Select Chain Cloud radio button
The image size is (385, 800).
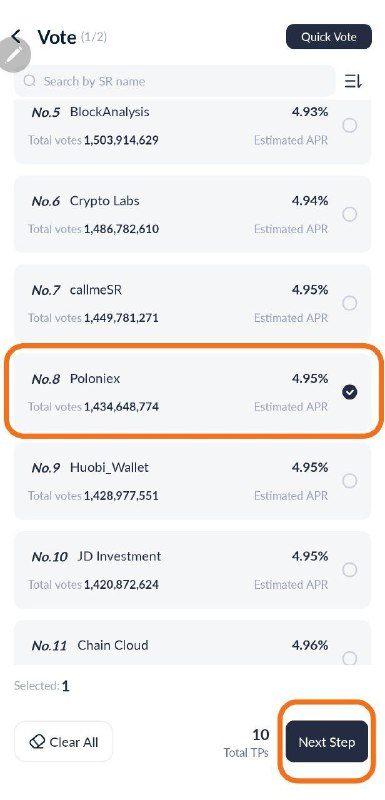point(349,658)
